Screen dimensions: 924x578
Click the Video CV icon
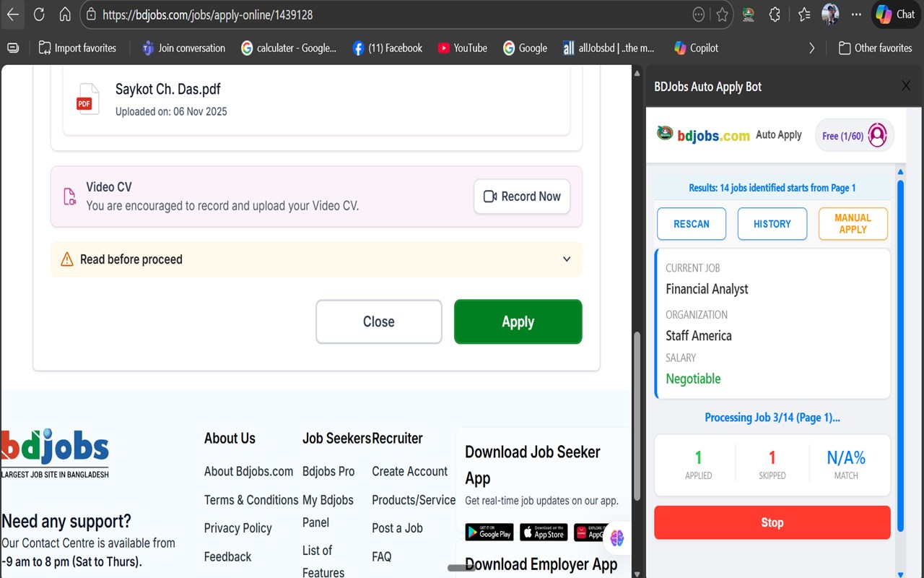pos(70,197)
